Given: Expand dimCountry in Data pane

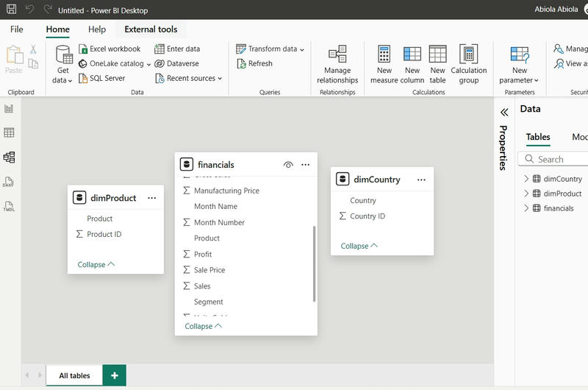Looking at the screenshot, I should tap(526, 179).
